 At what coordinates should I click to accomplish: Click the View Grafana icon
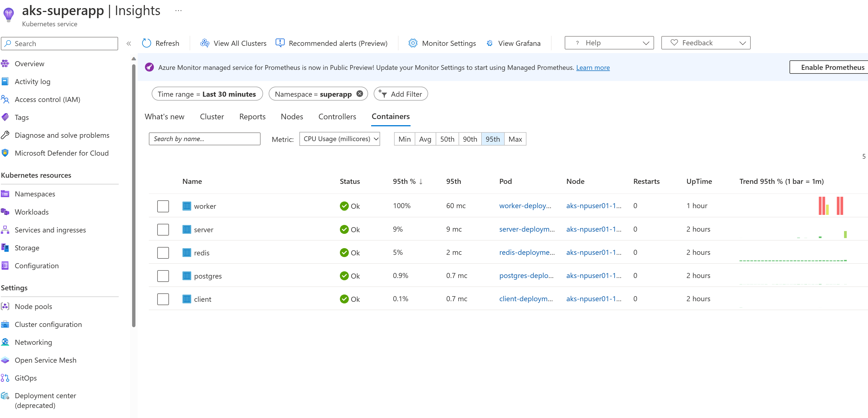(x=490, y=43)
